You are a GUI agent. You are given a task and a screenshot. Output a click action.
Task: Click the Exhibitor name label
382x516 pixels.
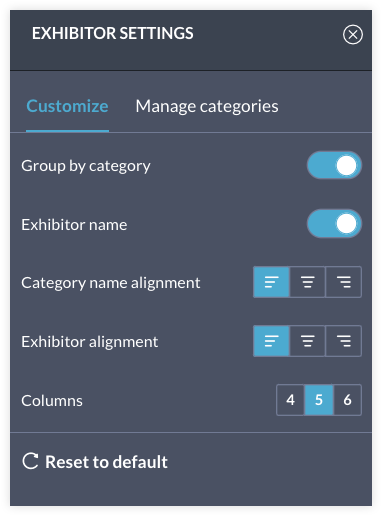[74, 225]
